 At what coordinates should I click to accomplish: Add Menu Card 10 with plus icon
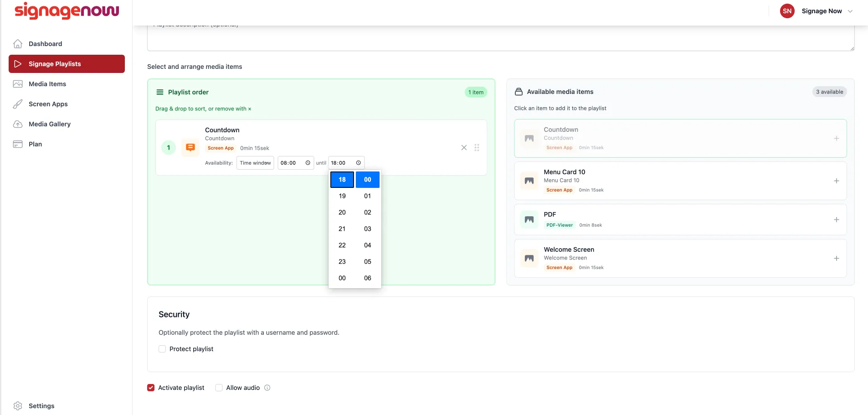(837, 181)
